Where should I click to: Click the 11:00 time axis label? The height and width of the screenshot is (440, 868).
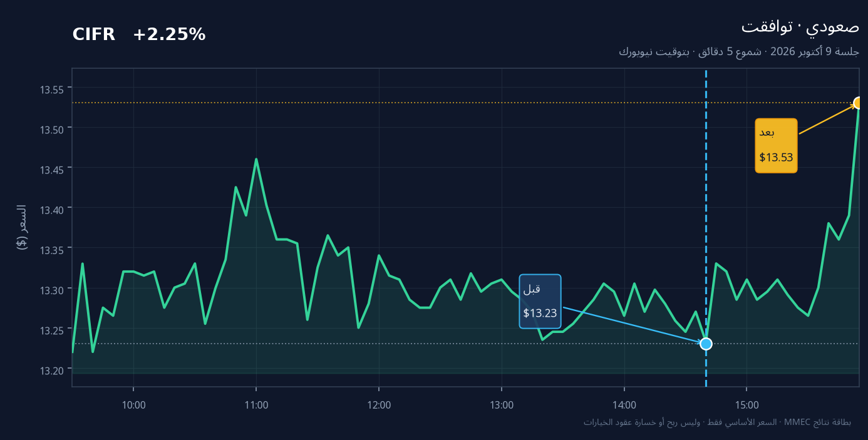tap(256, 405)
